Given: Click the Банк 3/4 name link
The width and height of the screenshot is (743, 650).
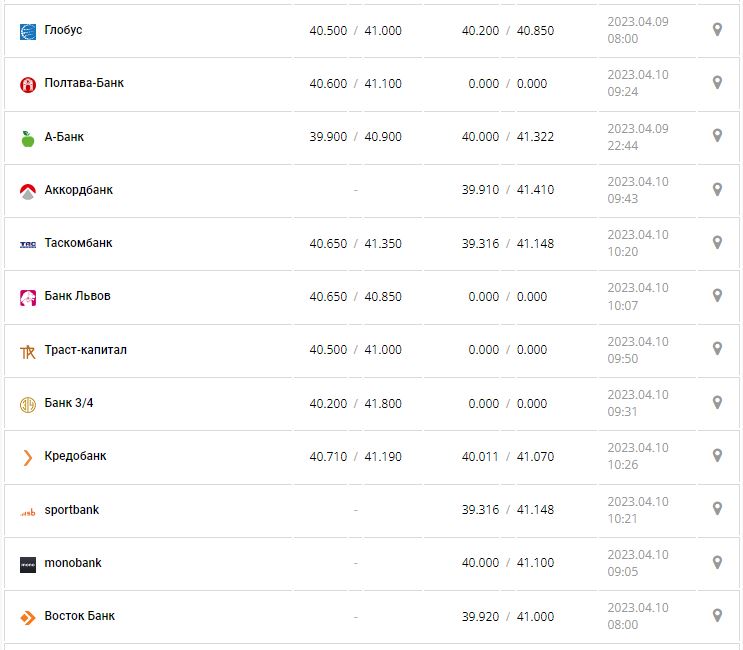Looking at the screenshot, I should click(x=69, y=403).
